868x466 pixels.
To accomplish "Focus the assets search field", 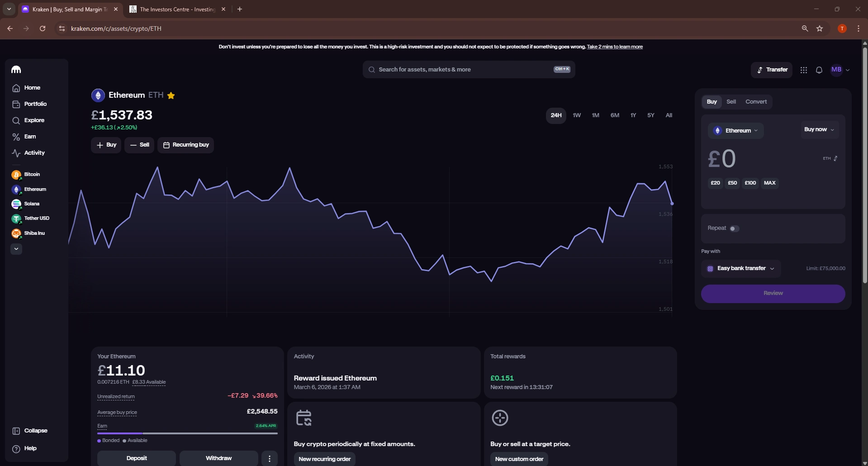I will [469, 70].
